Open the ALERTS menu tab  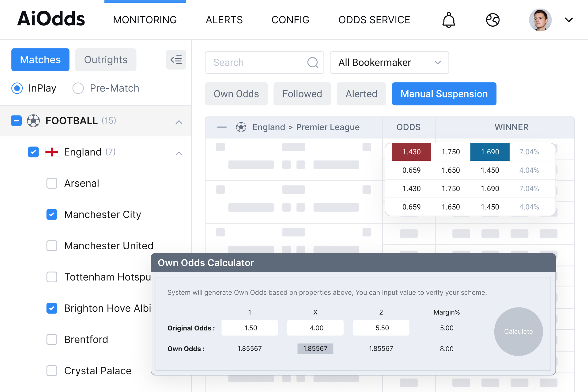224,20
